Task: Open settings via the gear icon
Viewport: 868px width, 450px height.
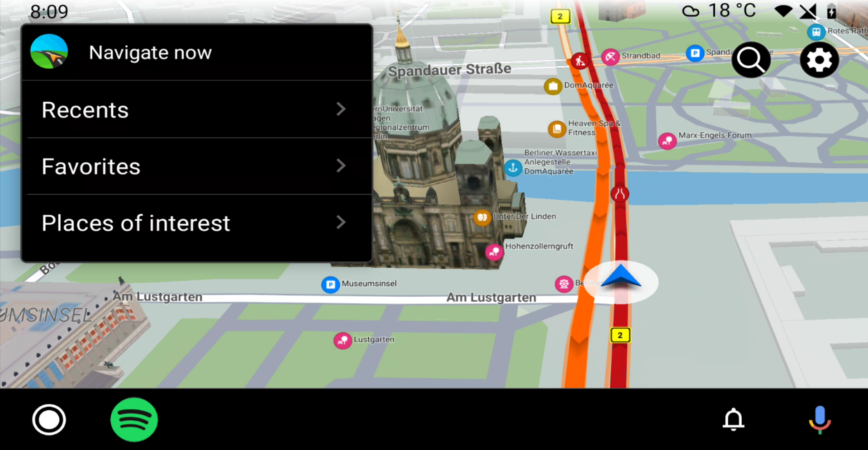Action: tap(819, 60)
